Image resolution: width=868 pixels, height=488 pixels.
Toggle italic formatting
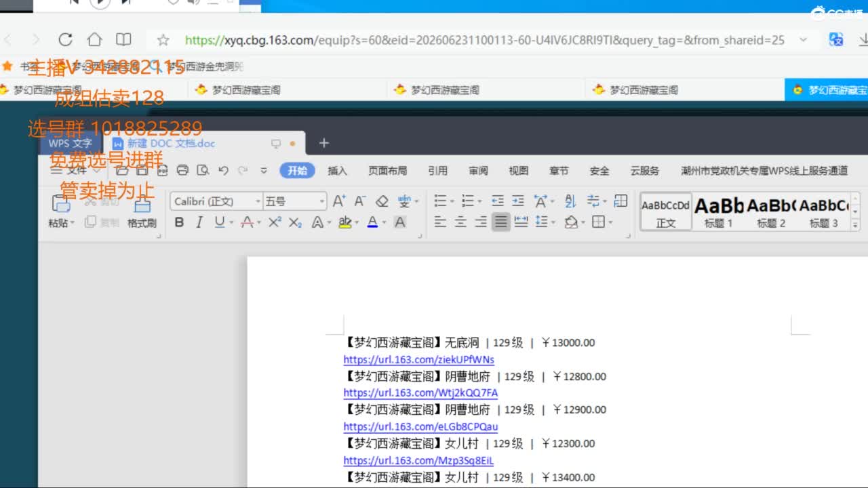(x=199, y=222)
